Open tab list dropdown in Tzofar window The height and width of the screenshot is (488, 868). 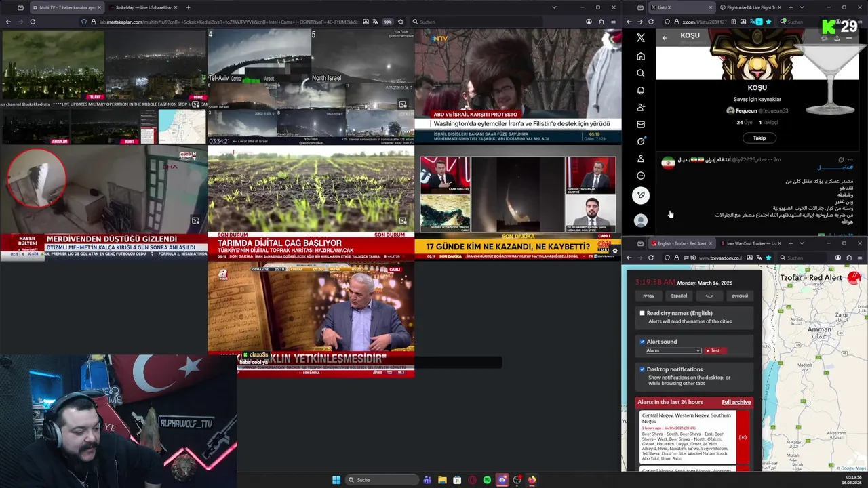coord(802,243)
